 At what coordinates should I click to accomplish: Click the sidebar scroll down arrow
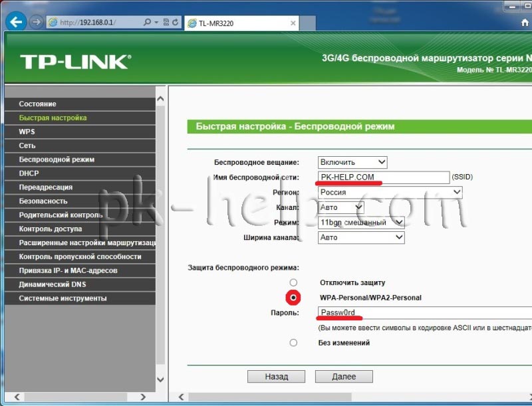pos(160,379)
